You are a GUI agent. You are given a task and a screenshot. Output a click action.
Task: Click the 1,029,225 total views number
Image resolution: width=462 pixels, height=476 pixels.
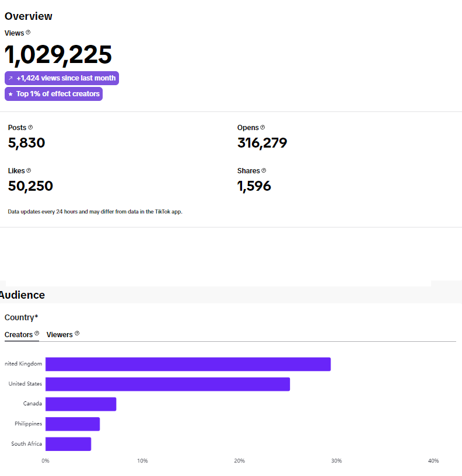58,54
